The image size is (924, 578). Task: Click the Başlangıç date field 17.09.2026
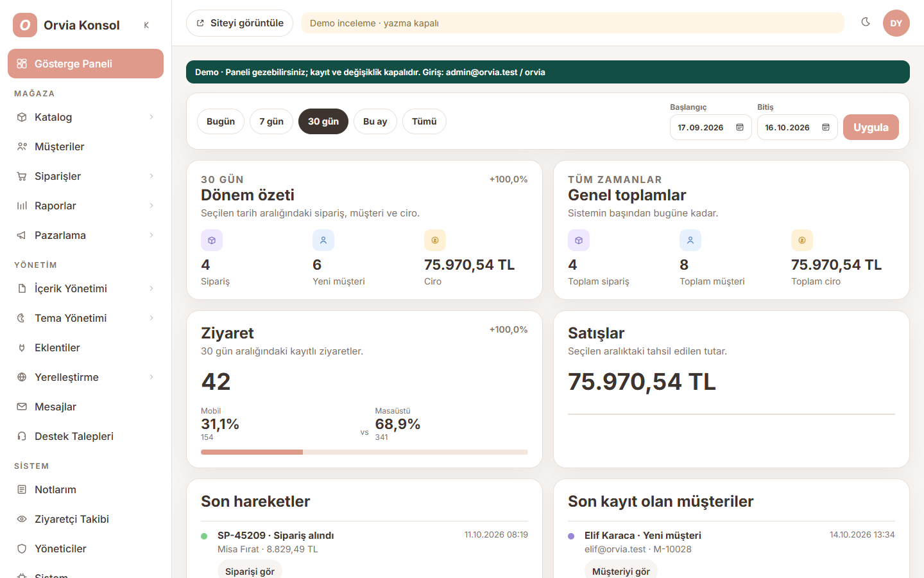pos(711,127)
